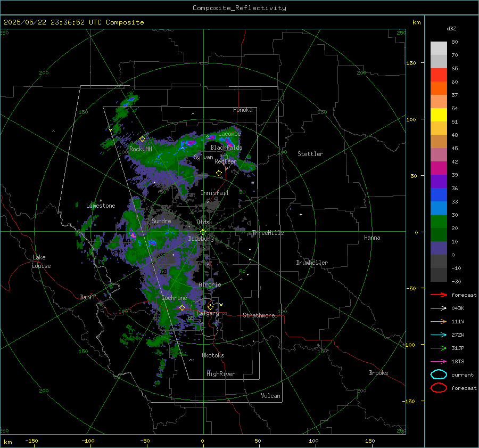This screenshot has height=448, width=479.
Task: Click the cyan 27ZW arrow icon
Action: 439,335
